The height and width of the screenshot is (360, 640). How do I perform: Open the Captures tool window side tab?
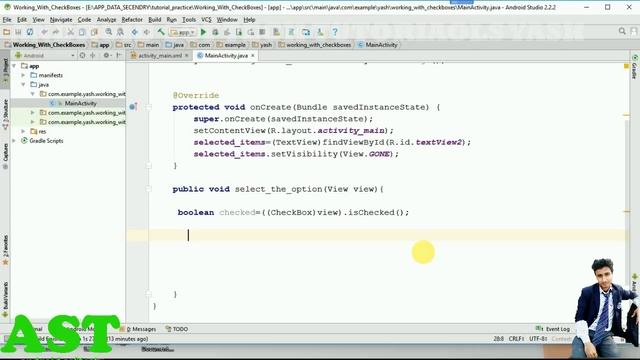[5, 156]
